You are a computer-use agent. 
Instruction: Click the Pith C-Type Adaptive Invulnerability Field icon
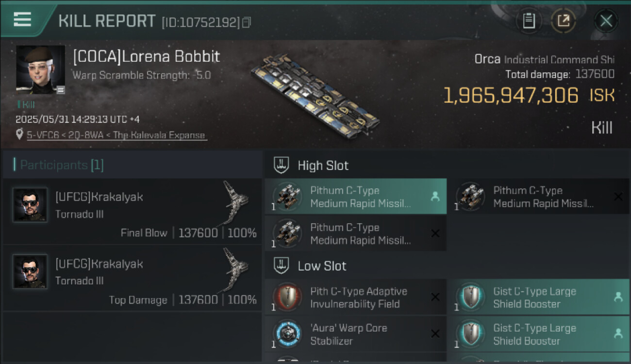point(287,297)
